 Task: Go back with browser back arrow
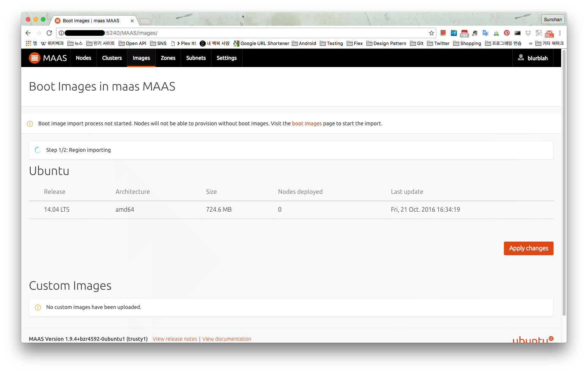28,33
